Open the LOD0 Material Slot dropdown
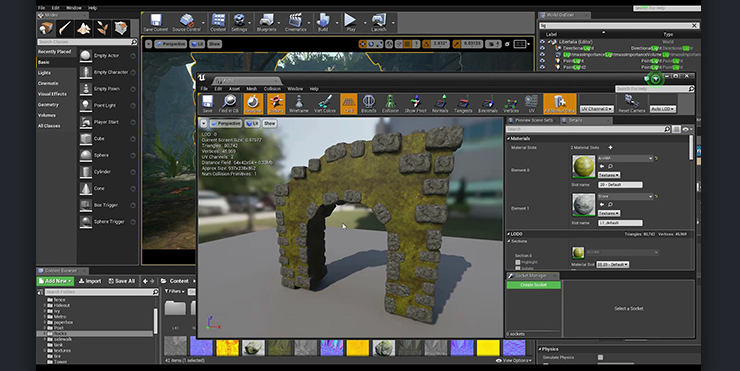This screenshot has height=371, width=740. 613,264
